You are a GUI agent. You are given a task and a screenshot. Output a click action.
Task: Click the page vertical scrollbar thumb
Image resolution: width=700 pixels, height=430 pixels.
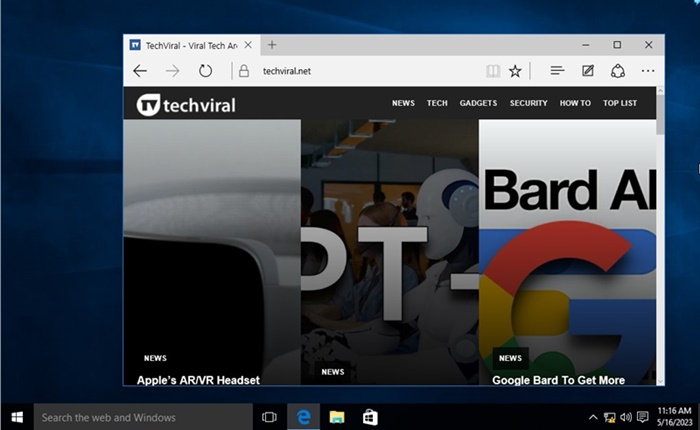tap(660, 114)
